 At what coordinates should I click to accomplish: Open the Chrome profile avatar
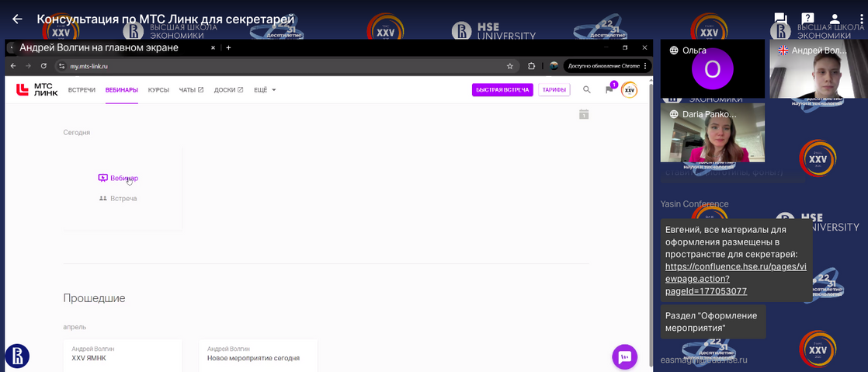tap(554, 66)
